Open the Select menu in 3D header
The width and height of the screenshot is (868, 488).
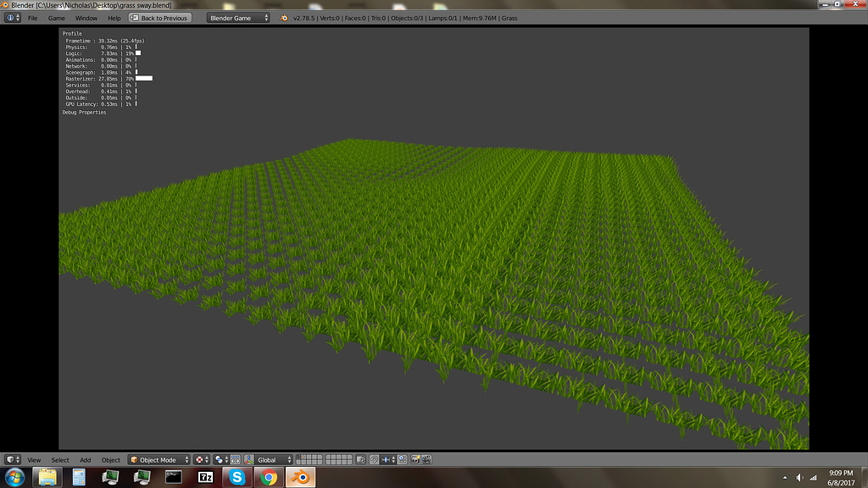60,460
